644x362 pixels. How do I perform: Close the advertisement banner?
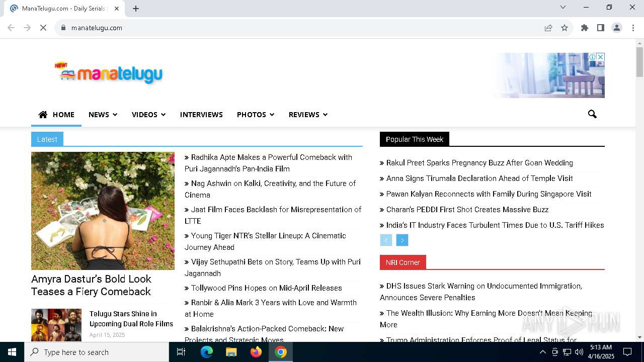[x=600, y=57]
